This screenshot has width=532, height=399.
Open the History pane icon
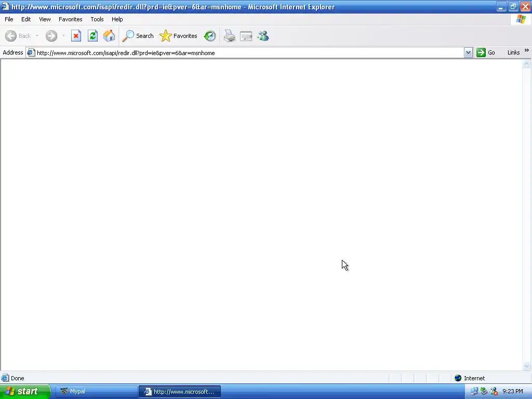pos(210,36)
